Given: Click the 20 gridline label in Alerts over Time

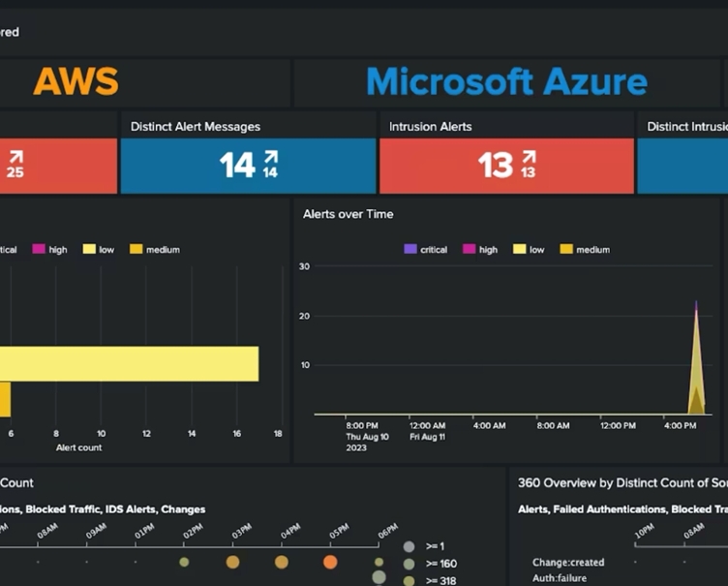Looking at the screenshot, I should pyautogui.click(x=304, y=316).
